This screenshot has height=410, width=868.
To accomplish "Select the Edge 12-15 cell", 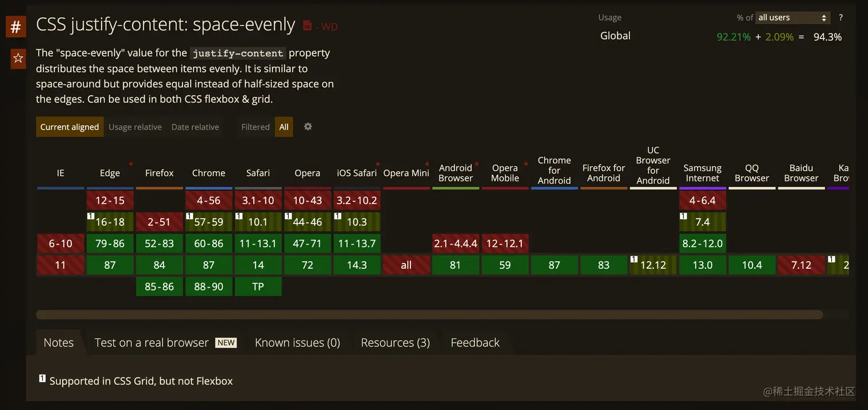I will click(110, 200).
